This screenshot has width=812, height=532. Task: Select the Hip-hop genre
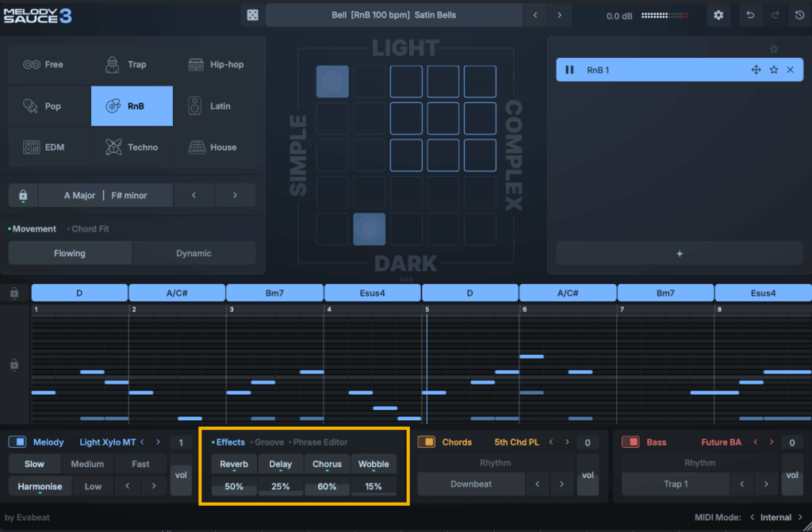coord(215,64)
